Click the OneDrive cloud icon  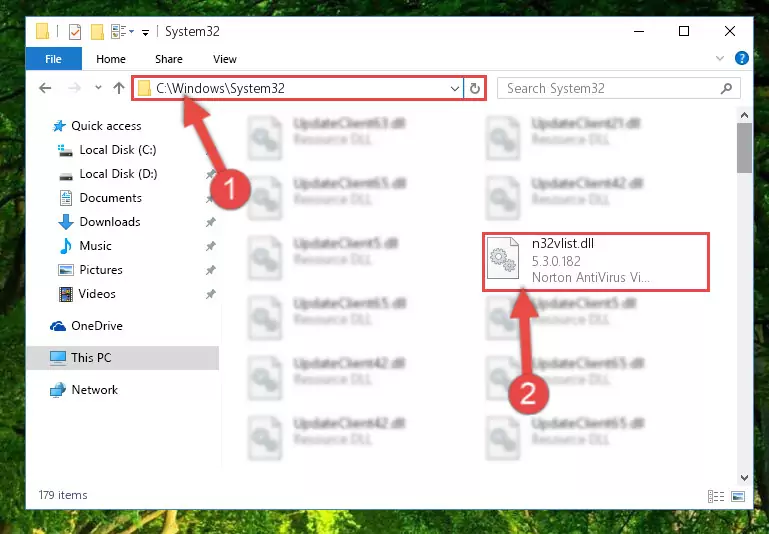pos(58,326)
